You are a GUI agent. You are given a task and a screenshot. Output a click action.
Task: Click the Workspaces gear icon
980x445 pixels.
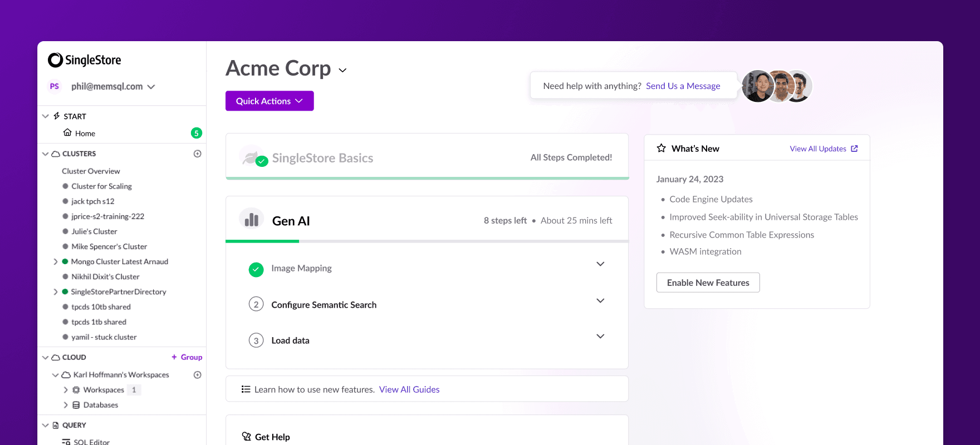[x=76, y=390]
